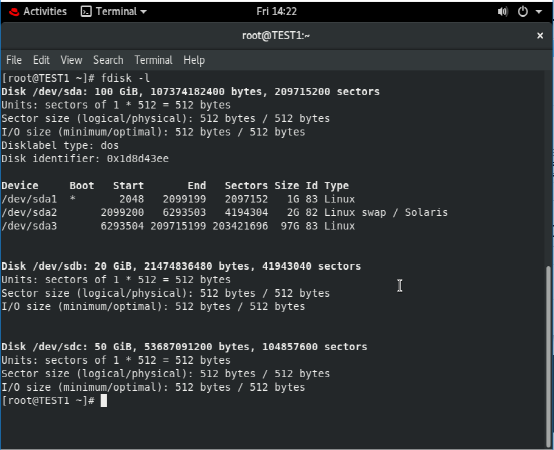554x450 pixels.
Task: Click the Terminal app icon in top bar
Action: [86, 12]
